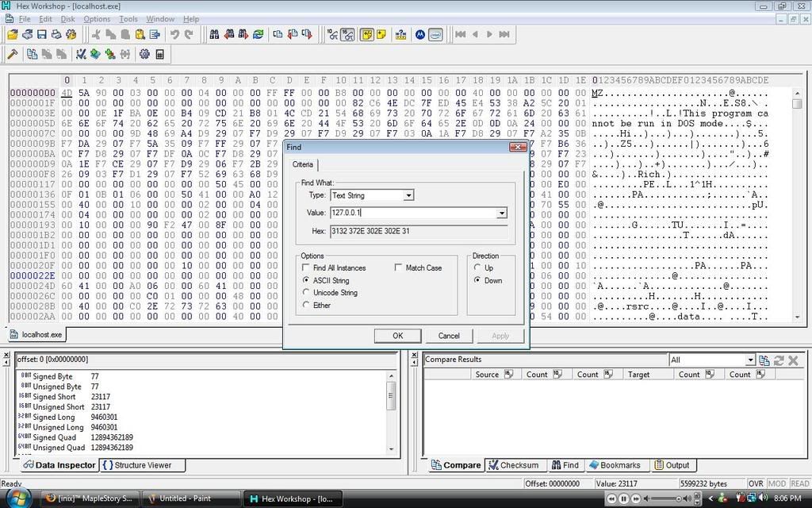Close the Find dialog with the X

click(x=517, y=147)
